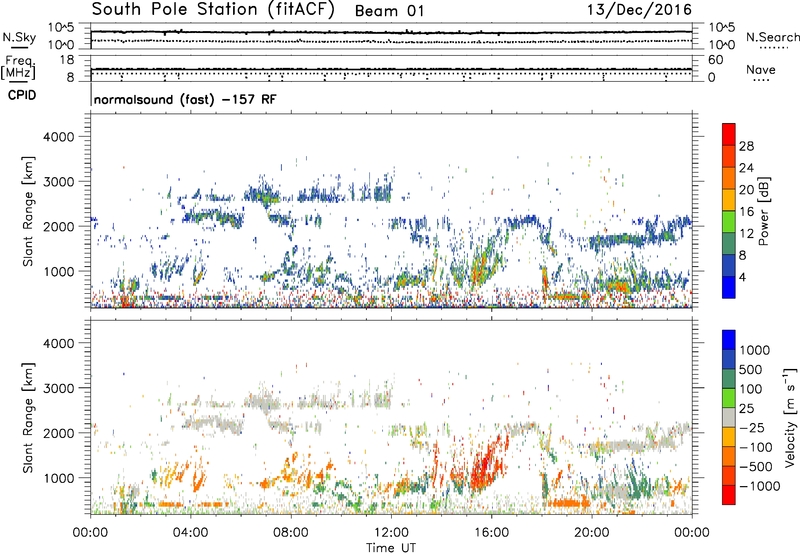Select the 'Beam 01' label
This screenshot has width=800, height=554.
[389, 11]
